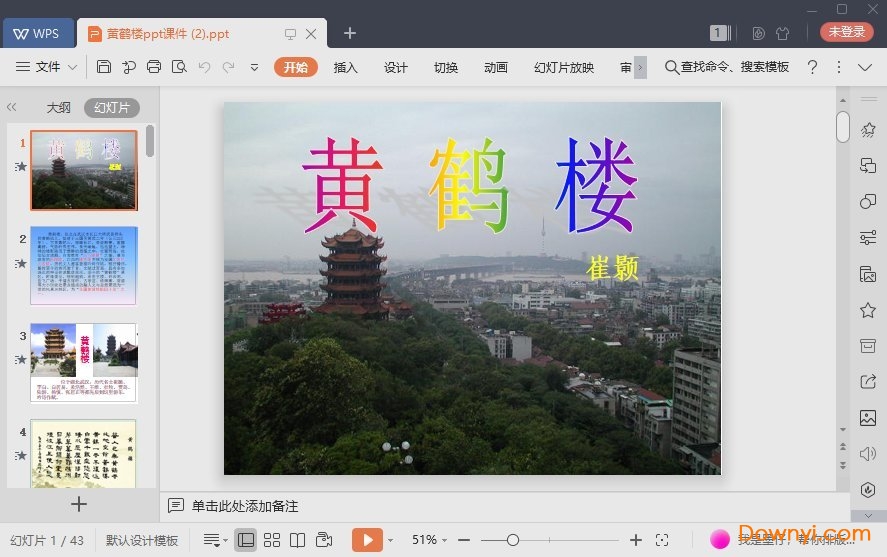
Task: Click the status bar icon after reading view
Action: 324,540
